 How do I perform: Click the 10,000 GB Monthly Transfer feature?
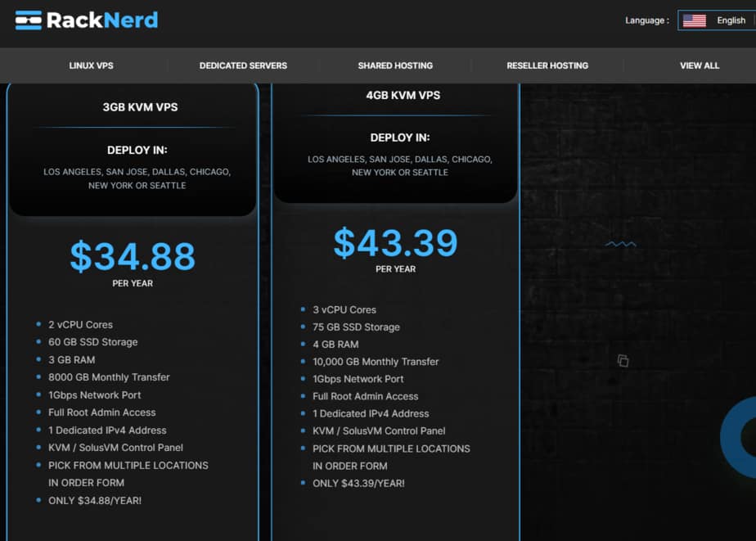coord(376,362)
